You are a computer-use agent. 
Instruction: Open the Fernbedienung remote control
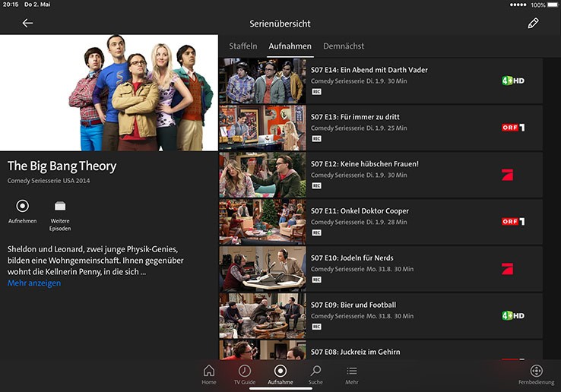pyautogui.click(x=536, y=371)
